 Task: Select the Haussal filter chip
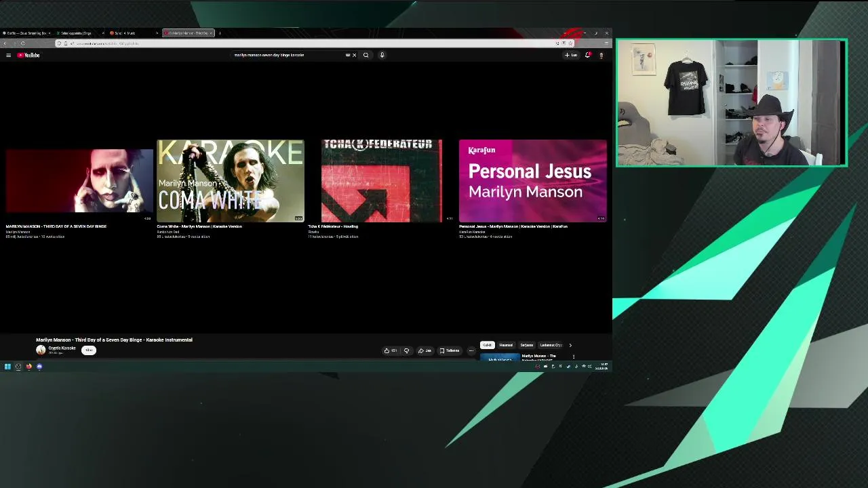(506, 345)
